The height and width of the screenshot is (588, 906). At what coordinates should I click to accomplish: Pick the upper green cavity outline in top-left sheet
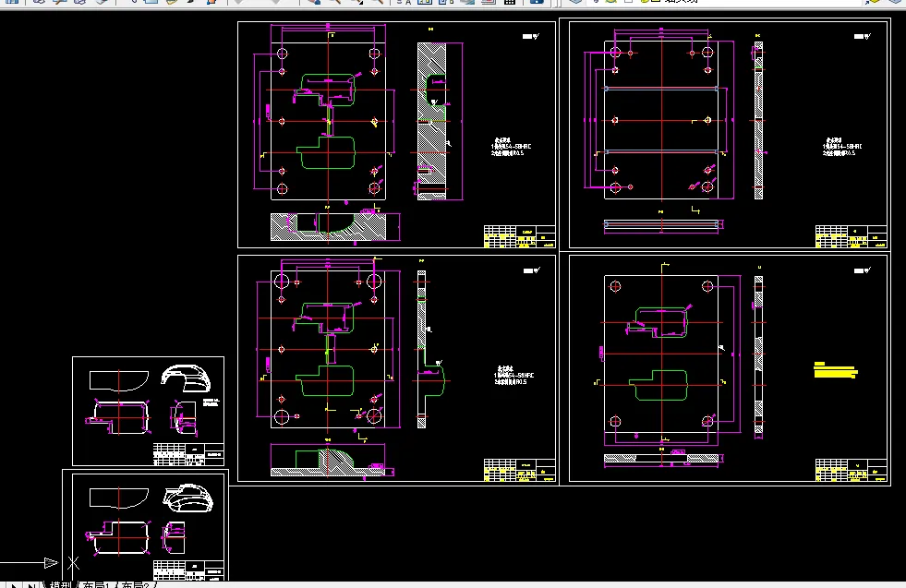tap(327, 90)
